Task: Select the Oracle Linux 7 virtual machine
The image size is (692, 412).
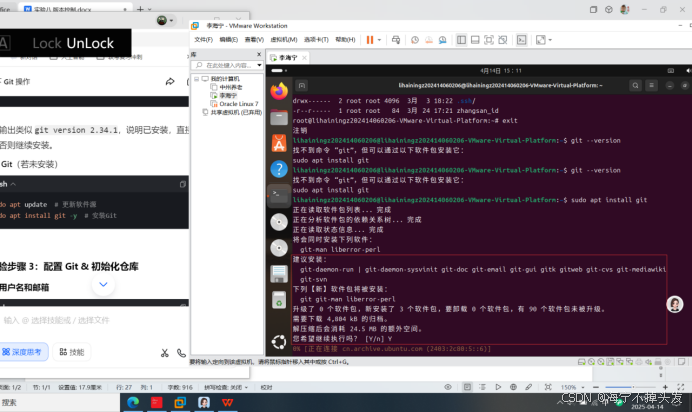Action: point(238,104)
